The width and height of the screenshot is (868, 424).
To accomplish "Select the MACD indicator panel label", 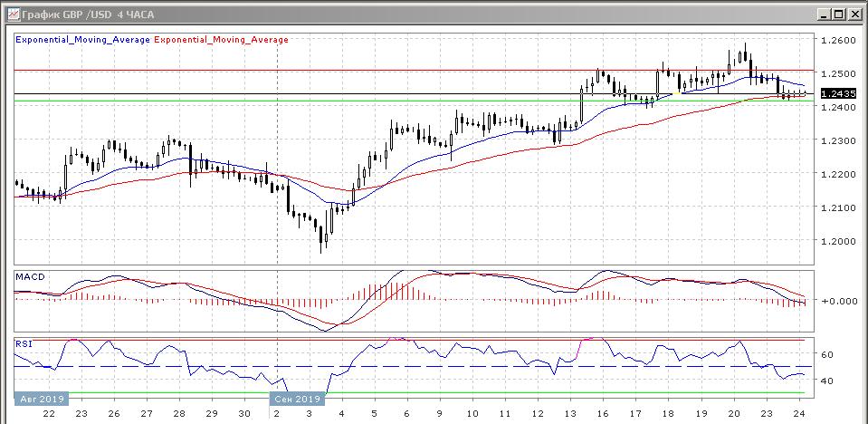I will click(x=29, y=275).
